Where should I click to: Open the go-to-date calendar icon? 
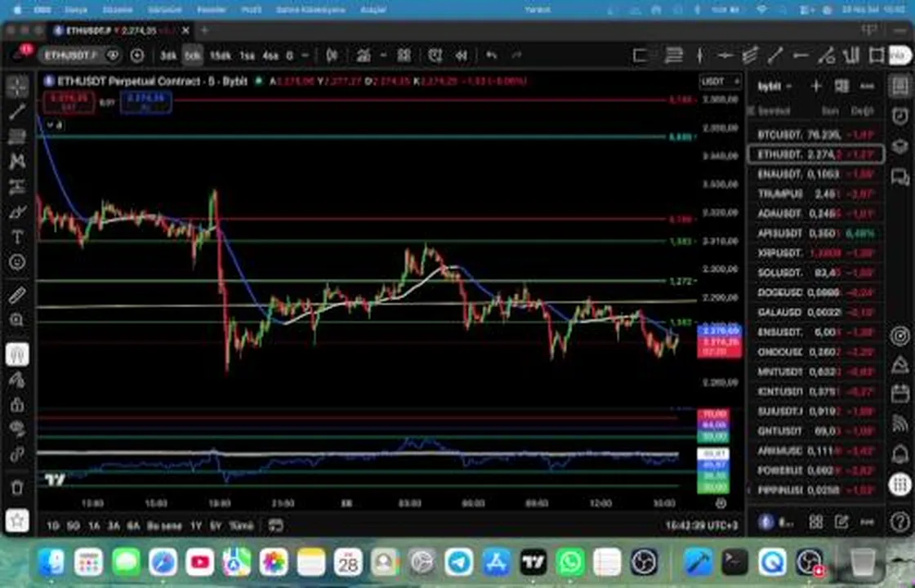pyautogui.click(x=276, y=526)
